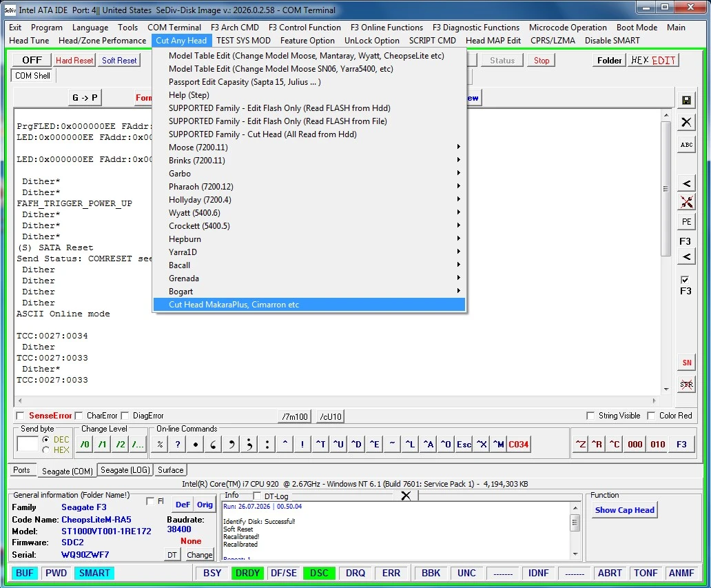Image resolution: width=711 pixels, height=588 pixels.
Task: Select Passport Edit Capasity menu entry
Action: [x=309, y=81]
